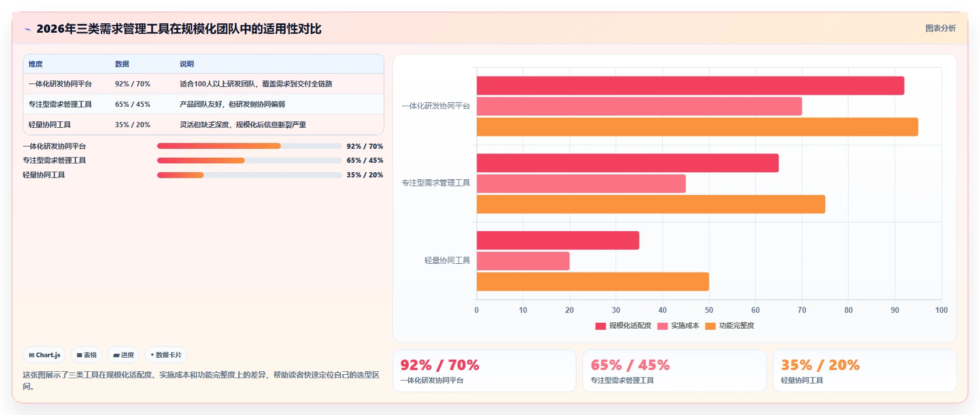980x415 pixels.
Task: Click the pink 20 bar for 轻量协同工具
Action: pos(523,261)
